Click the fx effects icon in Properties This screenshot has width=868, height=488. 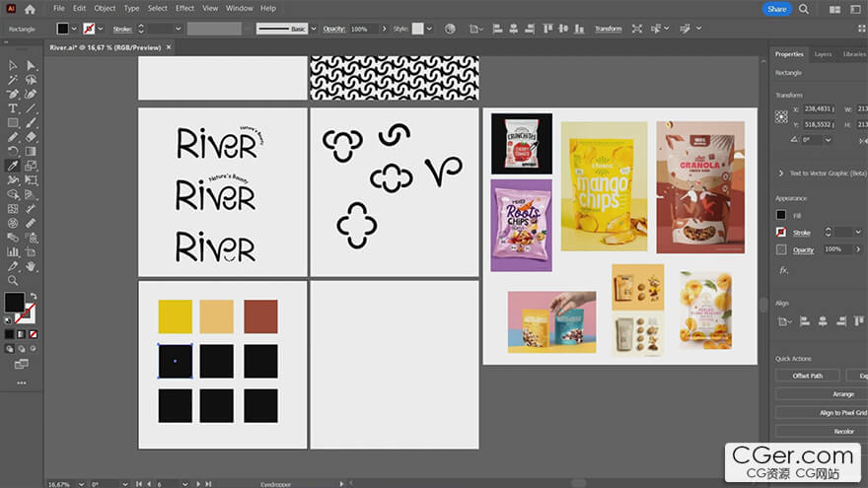[x=783, y=270]
